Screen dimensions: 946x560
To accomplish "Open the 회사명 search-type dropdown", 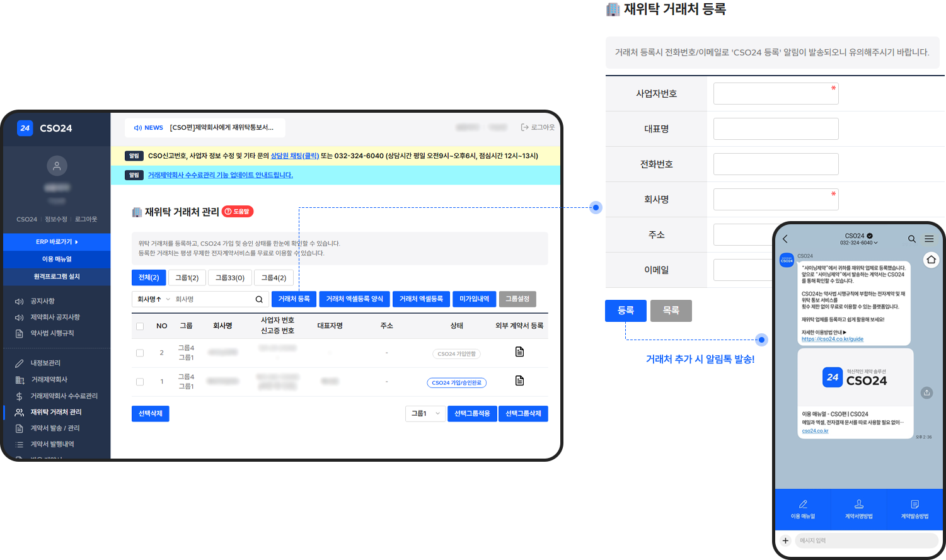I will click(153, 299).
